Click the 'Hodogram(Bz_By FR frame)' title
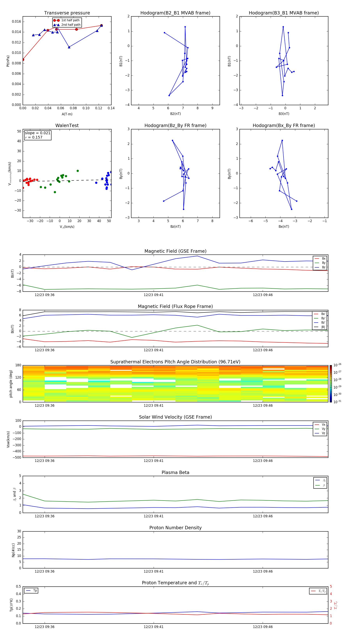 (x=175, y=125)
